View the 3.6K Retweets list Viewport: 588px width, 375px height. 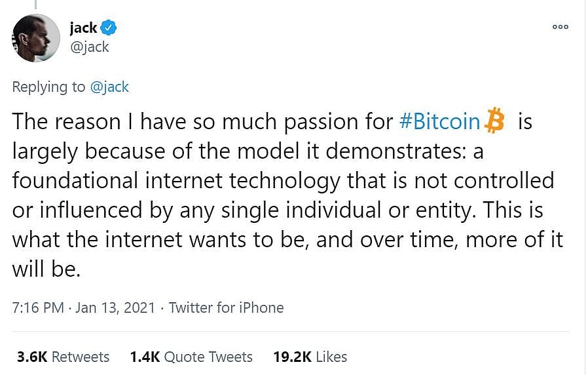[x=63, y=357]
